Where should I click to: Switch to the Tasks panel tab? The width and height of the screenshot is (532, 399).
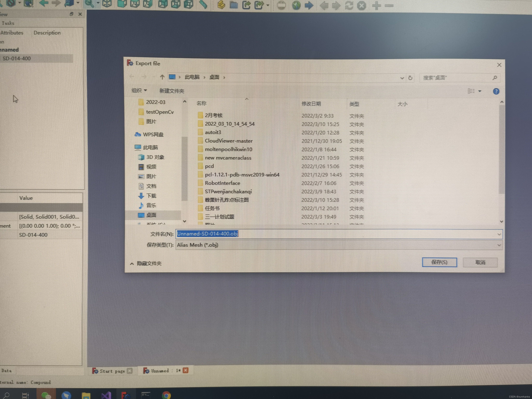point(8,23)
